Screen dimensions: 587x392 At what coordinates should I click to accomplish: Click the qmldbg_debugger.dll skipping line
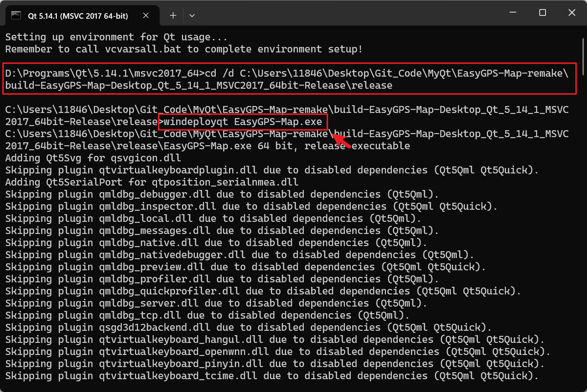[x=222, y=194]
